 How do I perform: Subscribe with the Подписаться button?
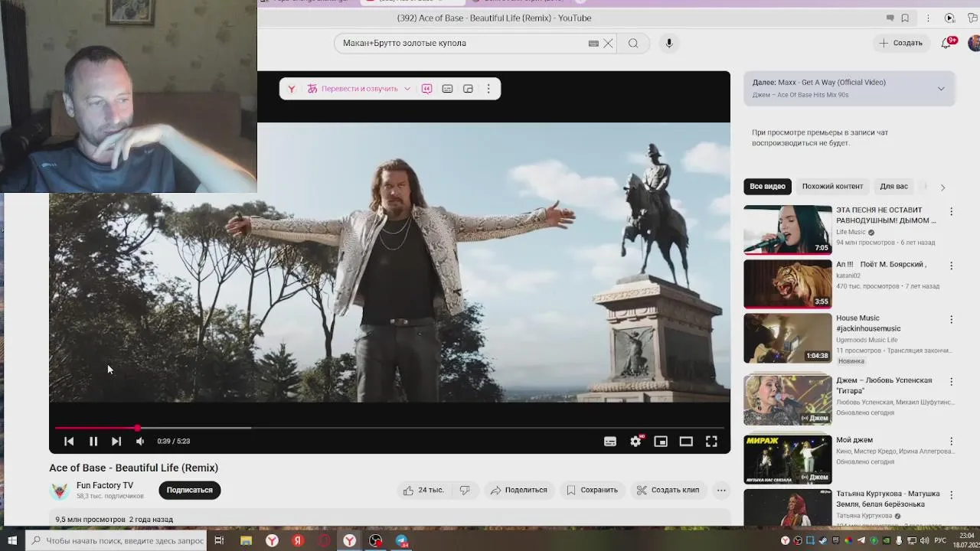190,490
